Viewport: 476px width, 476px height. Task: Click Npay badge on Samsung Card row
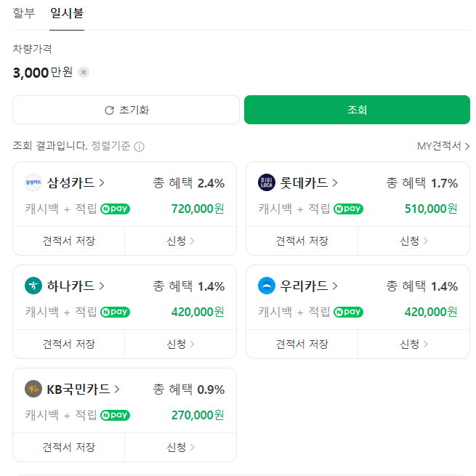115,209
